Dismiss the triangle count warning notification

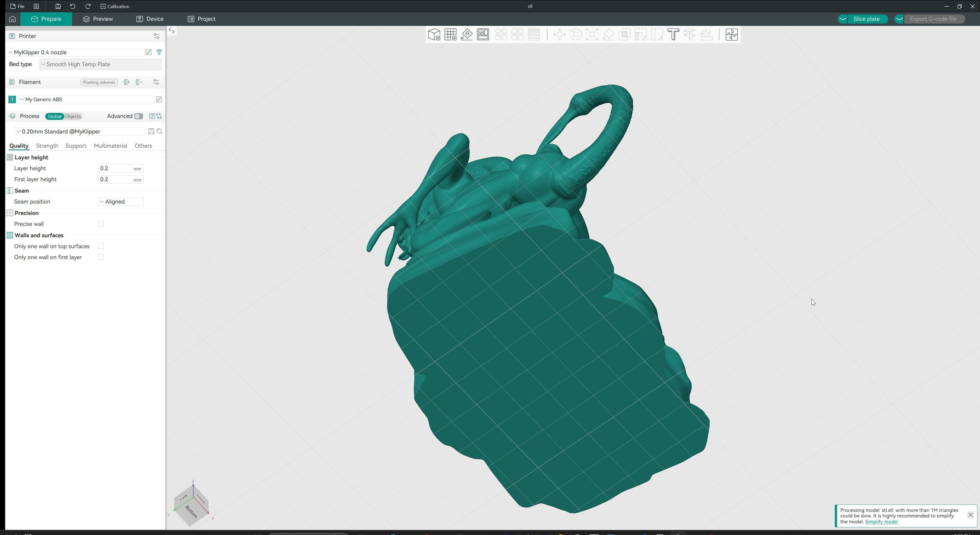971,515
